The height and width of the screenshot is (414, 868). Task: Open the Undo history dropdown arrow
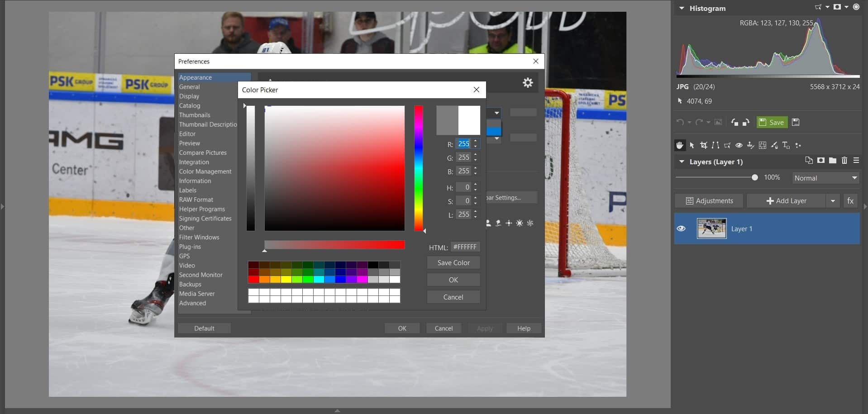[x=689, y=123]
